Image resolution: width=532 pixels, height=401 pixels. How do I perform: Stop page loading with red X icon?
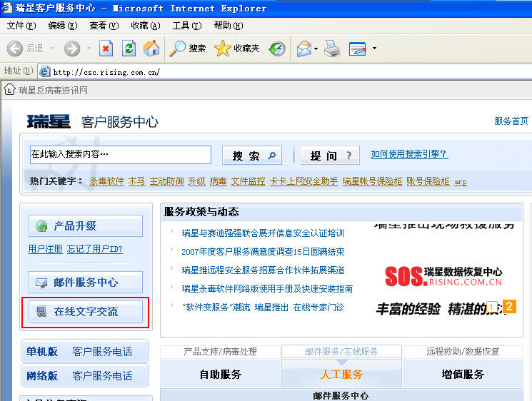(x=106, y=49)
